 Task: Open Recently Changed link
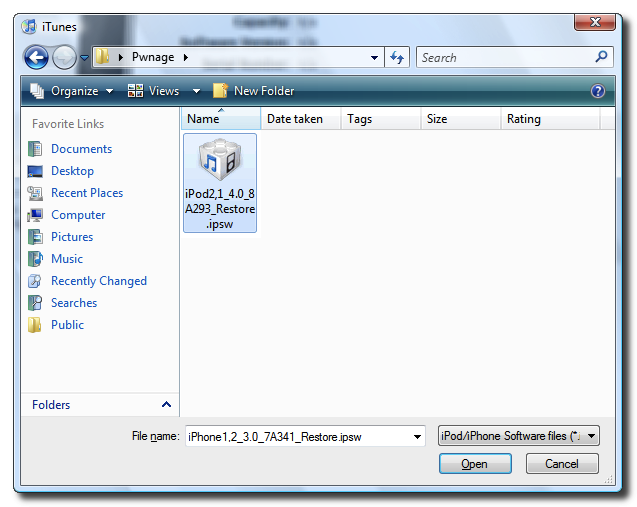(x=99, y=281)
